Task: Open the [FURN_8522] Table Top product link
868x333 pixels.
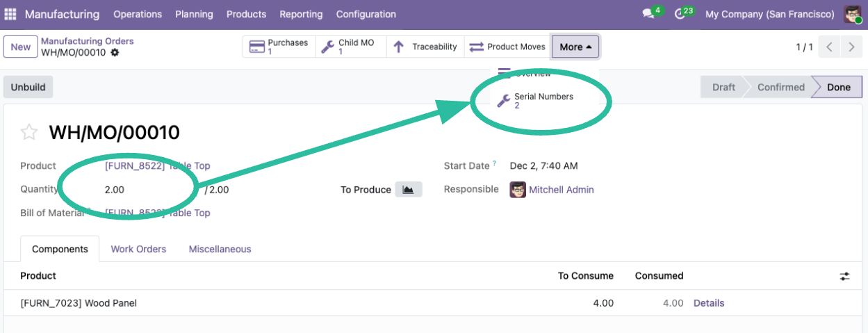Action: click(158, 166)
